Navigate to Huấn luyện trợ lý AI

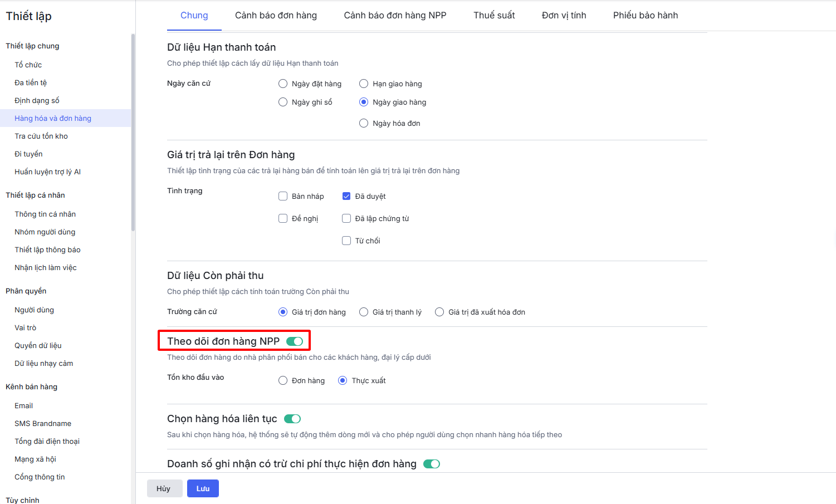tap(47, 172)
